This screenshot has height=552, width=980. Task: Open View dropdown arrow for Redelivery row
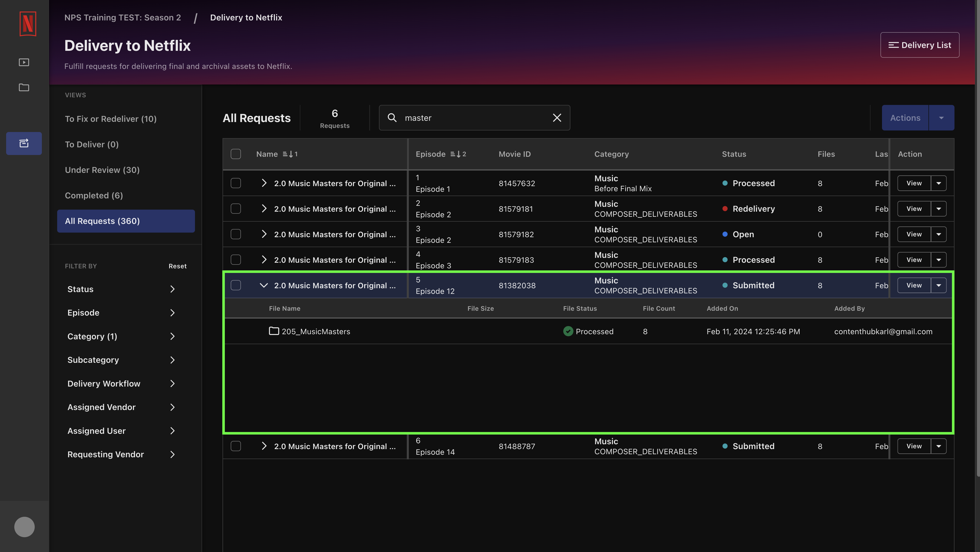click(x=939, y=209)
